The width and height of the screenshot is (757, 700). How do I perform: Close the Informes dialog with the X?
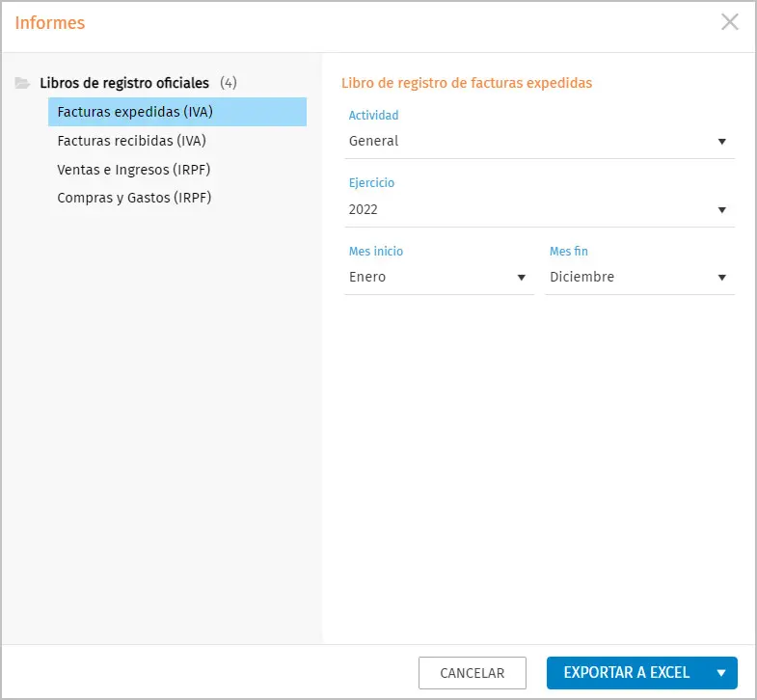[x=730, y=22]
